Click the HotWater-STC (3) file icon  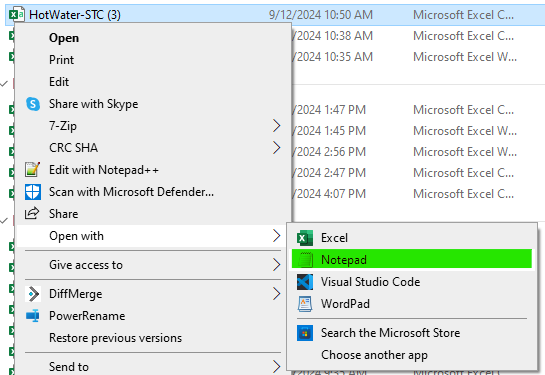coord(16,15)
